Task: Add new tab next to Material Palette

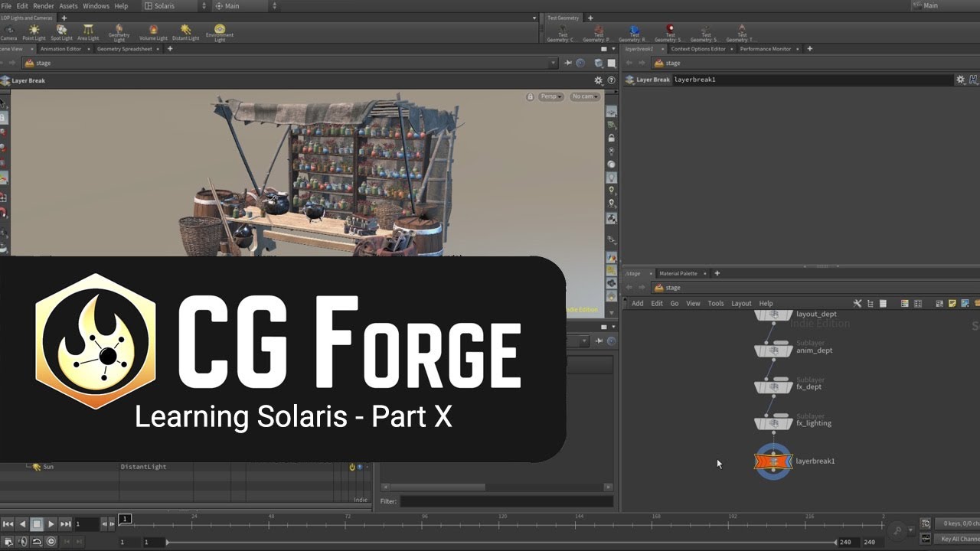Action: point(717,273)
